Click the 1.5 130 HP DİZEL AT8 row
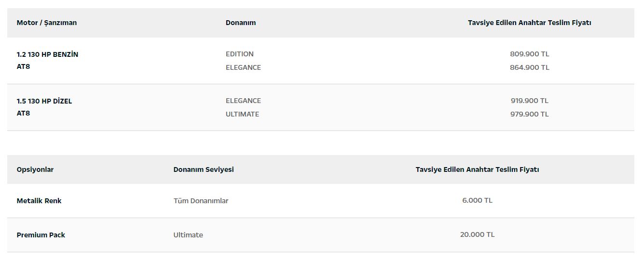 [321, 107]
